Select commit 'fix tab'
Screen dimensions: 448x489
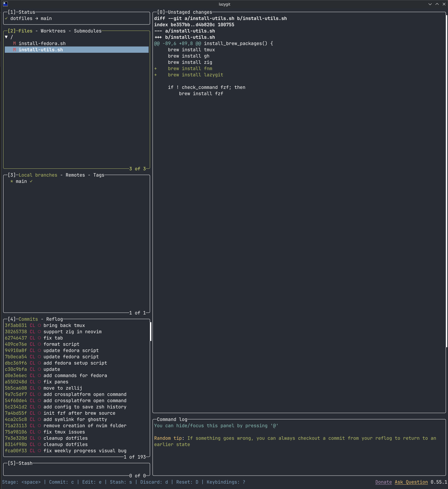[77, 338]
